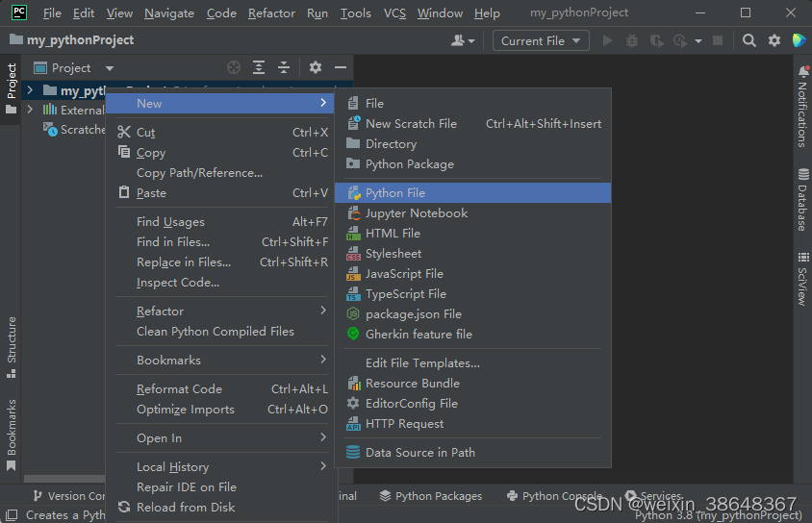812x523 pixels.
Task: Open the Search Everywhere magnifier icon
Action: click(749, 40)
